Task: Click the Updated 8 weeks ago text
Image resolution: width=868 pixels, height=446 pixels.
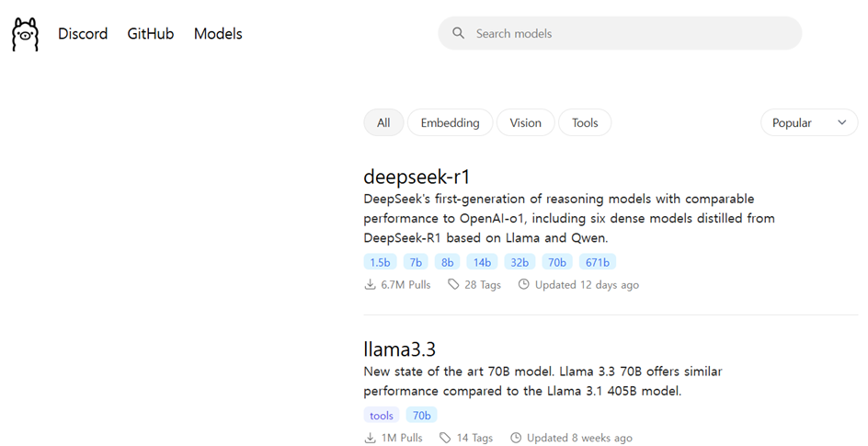Action: tap(579, 438)
